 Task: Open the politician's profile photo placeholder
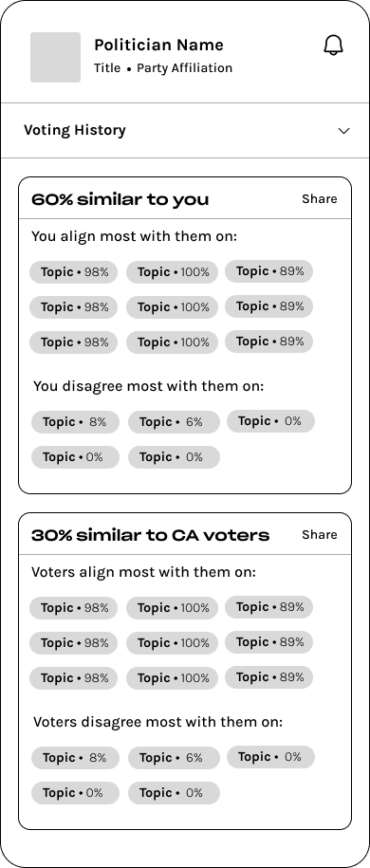pyautogui.click(x=55, y=58)
